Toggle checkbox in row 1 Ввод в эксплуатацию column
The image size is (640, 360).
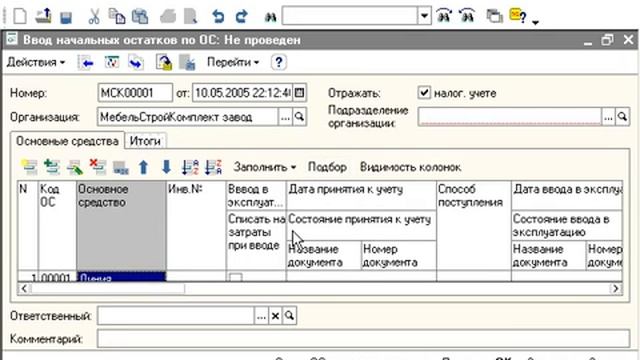[x=236, y=278]
